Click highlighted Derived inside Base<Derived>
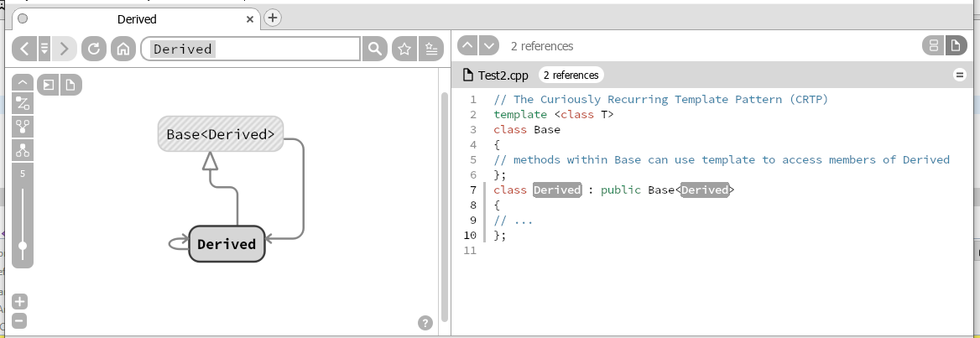 [x=705, y=190]
